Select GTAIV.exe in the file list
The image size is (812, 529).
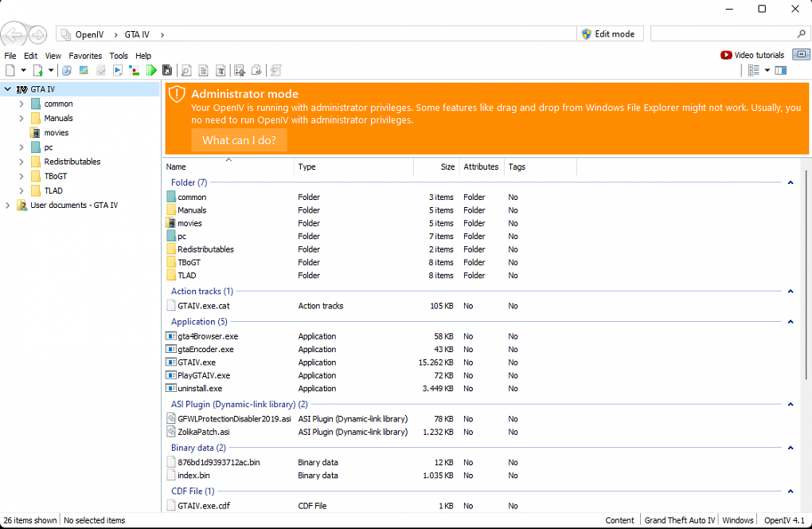click(197, 362)
